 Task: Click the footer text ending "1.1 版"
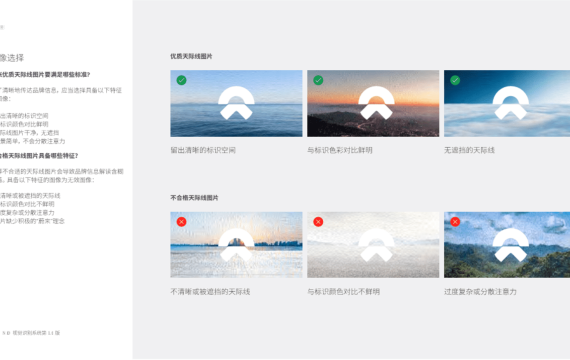click(31, 333)
